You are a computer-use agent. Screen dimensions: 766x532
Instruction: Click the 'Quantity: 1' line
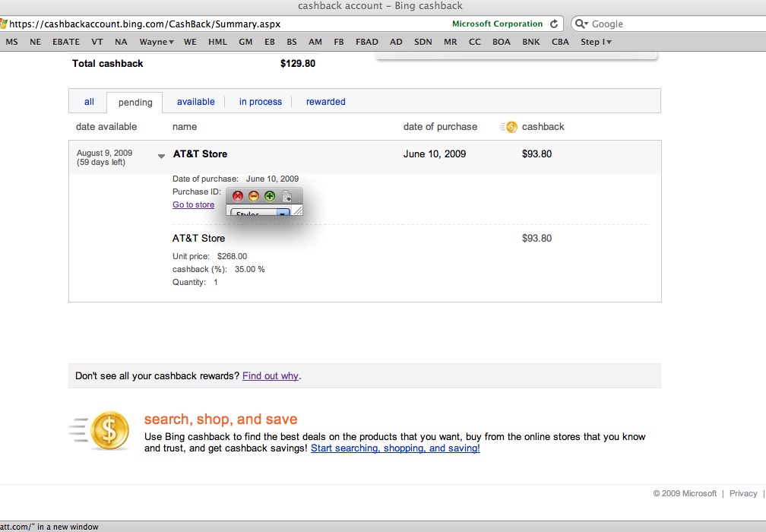click(x=195, y=282)
